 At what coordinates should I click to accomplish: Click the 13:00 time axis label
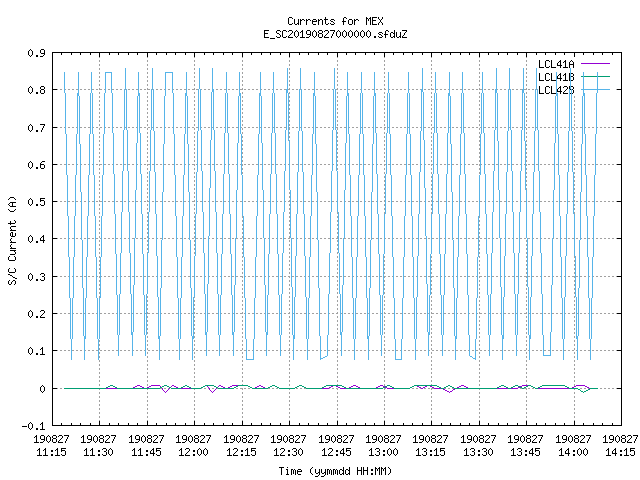click(383, 446)
